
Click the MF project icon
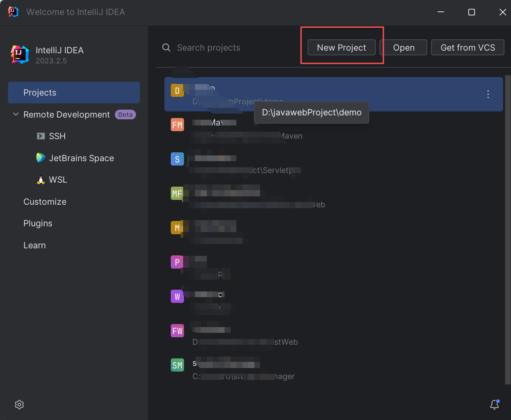[177, 193]
